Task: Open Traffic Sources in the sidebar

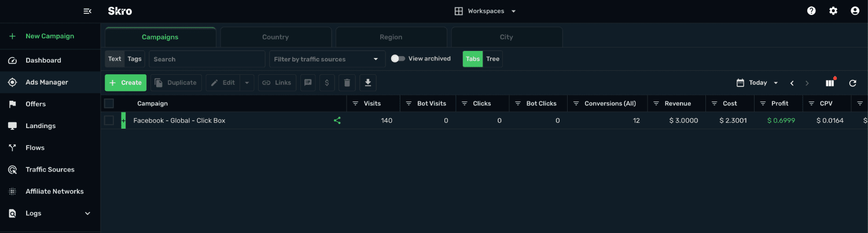Action: [50, 170]
